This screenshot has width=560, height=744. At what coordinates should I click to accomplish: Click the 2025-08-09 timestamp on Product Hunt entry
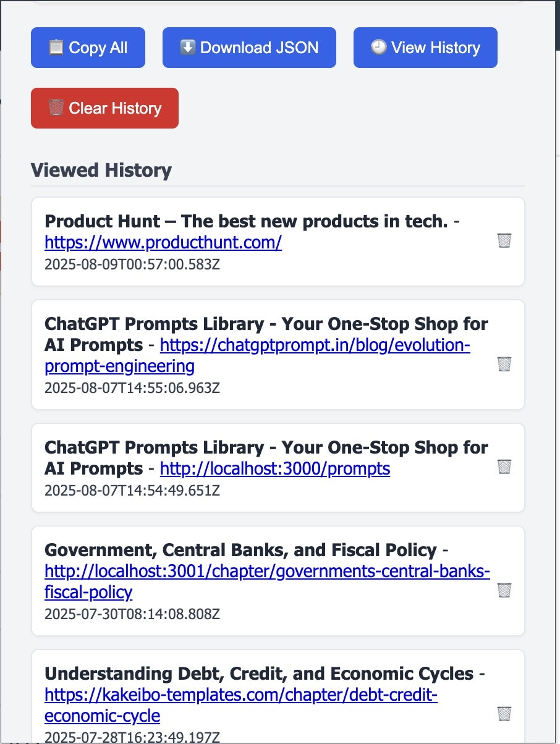coord(132,265)
